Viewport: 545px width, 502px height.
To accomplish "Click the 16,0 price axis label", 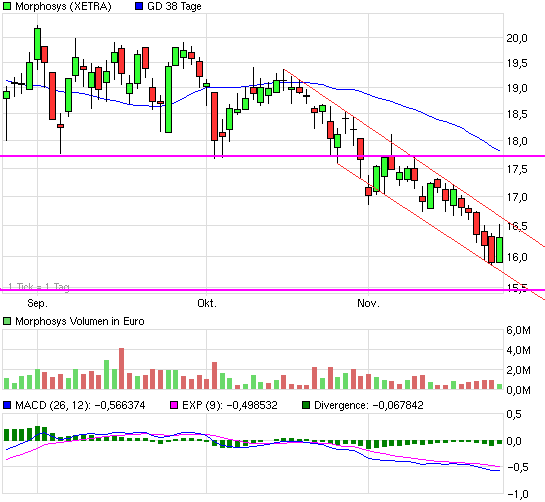I will pos(517,257).
